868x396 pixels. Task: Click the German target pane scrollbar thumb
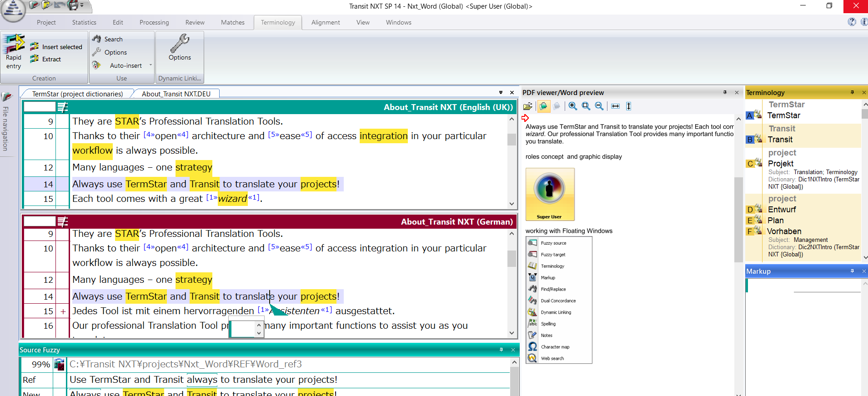512,259
